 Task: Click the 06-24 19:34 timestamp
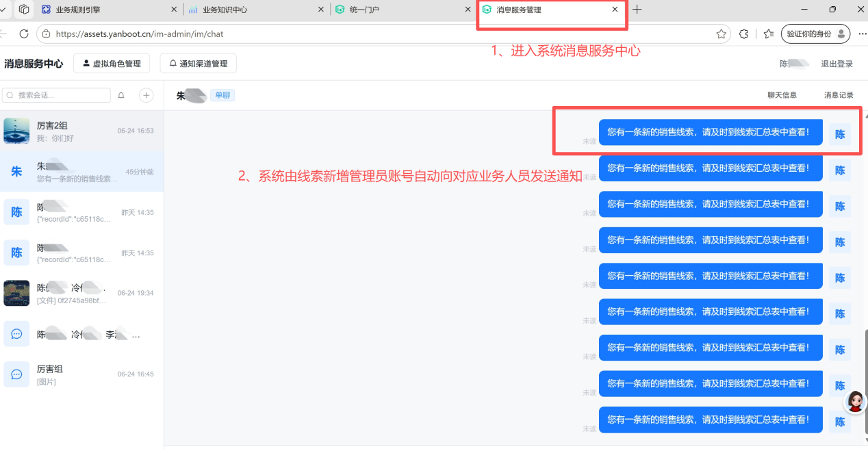coord(136,293)
